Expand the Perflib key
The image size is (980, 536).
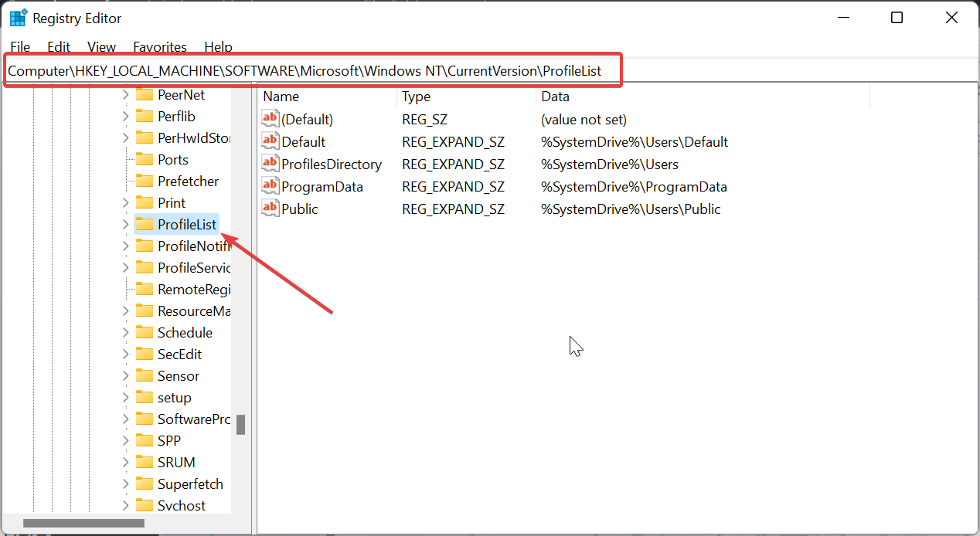click(125, 116)
